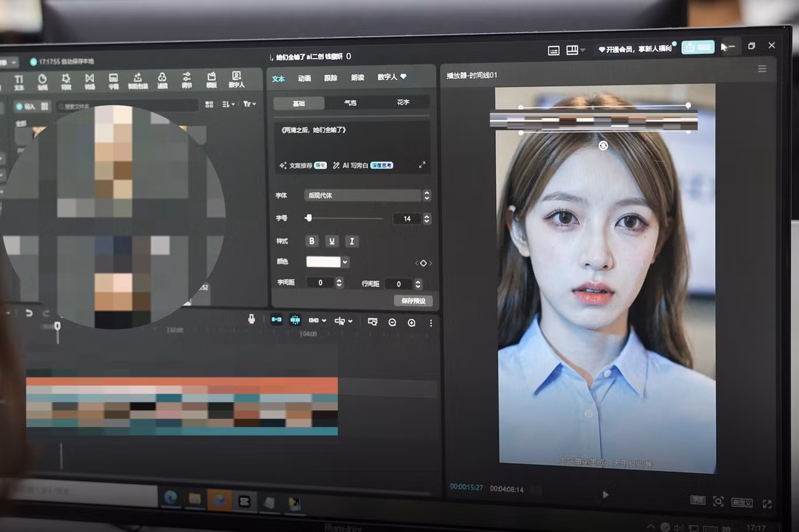Click the timeline zoom-in magnifier
This screenshot has width=799, height=532.
[x=412, y=323]
